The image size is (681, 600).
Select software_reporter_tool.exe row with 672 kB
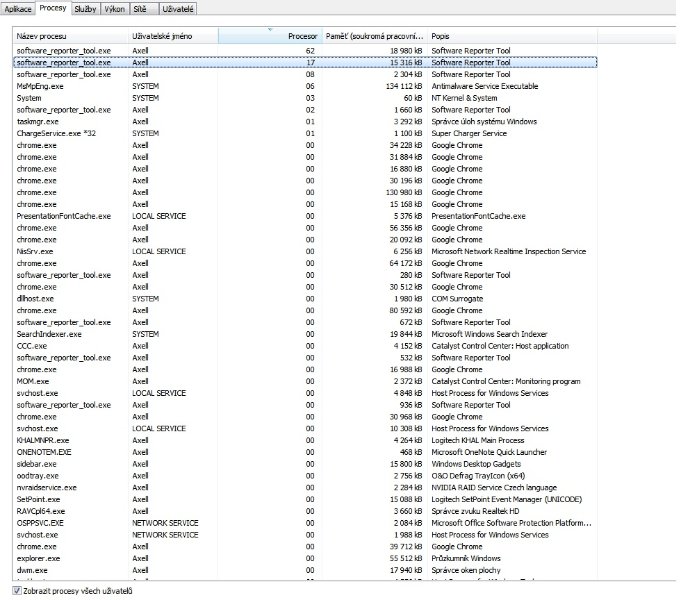coord(305,322)
